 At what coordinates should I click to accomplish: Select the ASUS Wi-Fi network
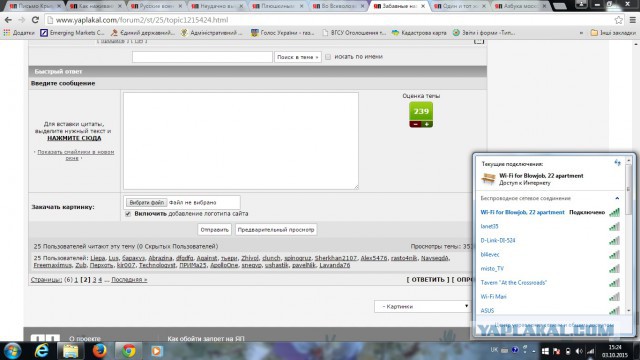tap(550, 311)
